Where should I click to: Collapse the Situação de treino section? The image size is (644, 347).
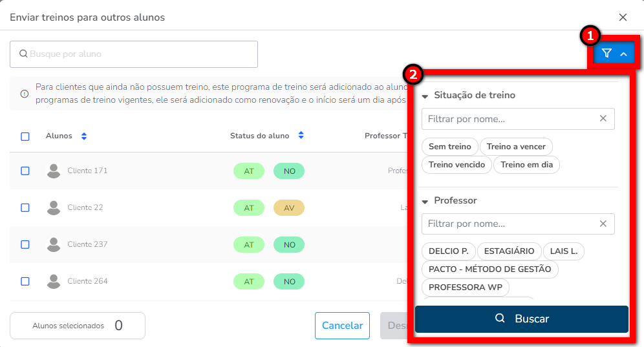coord(425,96)
